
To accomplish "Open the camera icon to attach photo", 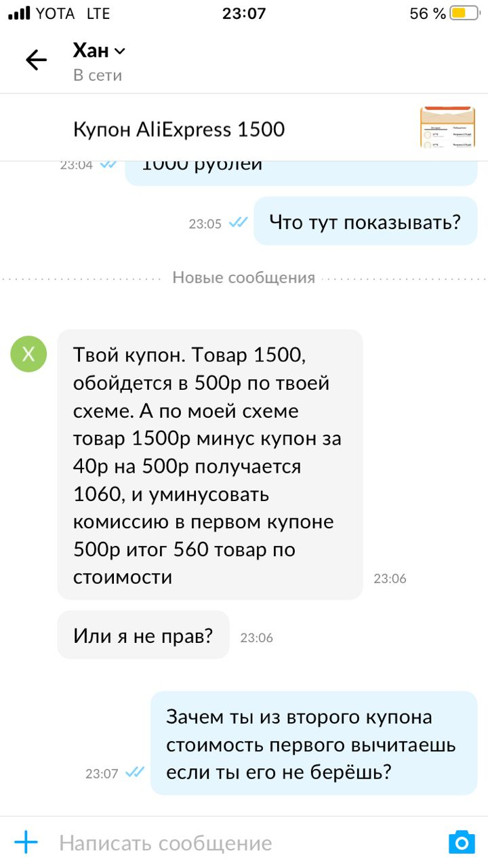I will (x=462, y=843).
